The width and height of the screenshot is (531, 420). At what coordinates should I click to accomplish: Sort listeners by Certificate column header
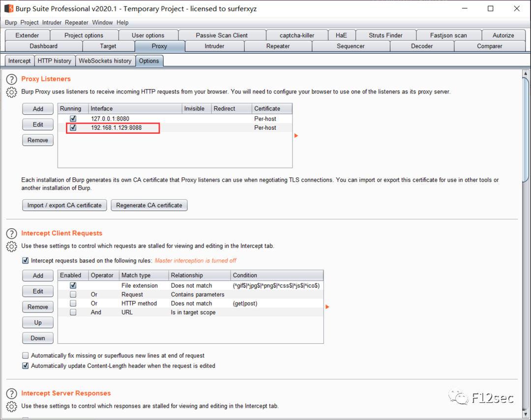(x=272, y=108)
